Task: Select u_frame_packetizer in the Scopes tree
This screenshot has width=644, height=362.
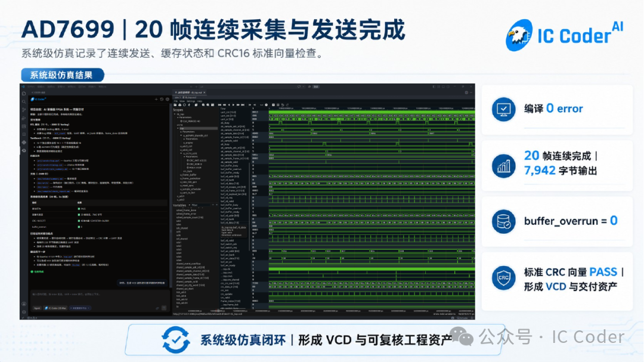Action: [190, 178]
